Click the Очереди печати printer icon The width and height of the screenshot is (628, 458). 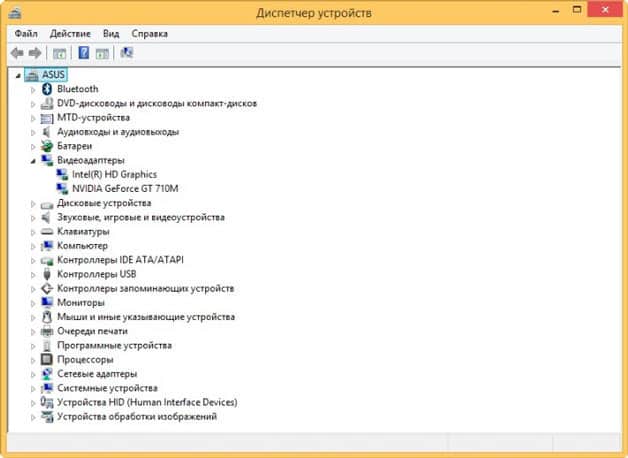coord(47,331)
